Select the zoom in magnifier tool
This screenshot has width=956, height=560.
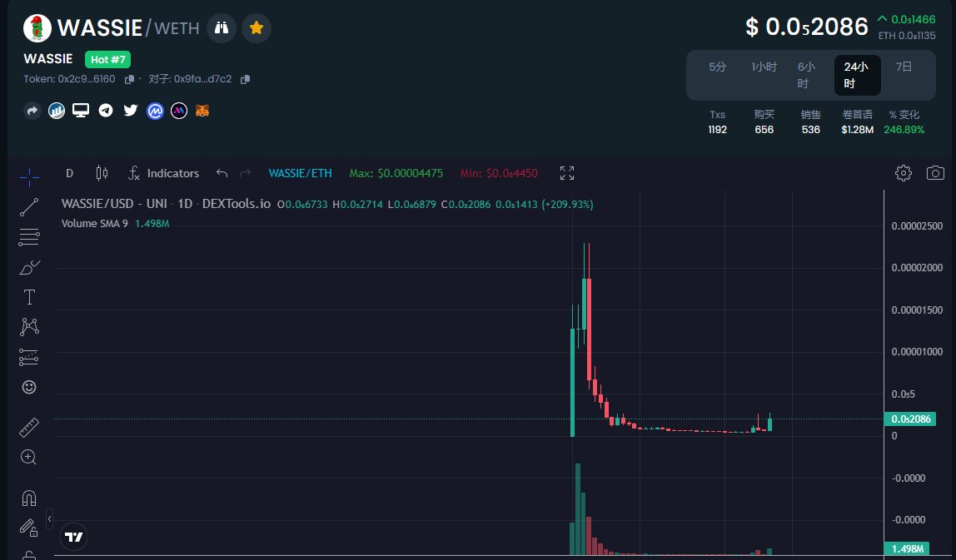coord(28,457)
